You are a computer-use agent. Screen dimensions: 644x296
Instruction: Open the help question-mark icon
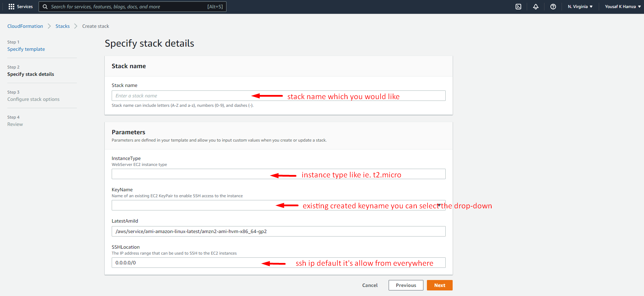tap(553, 7)
